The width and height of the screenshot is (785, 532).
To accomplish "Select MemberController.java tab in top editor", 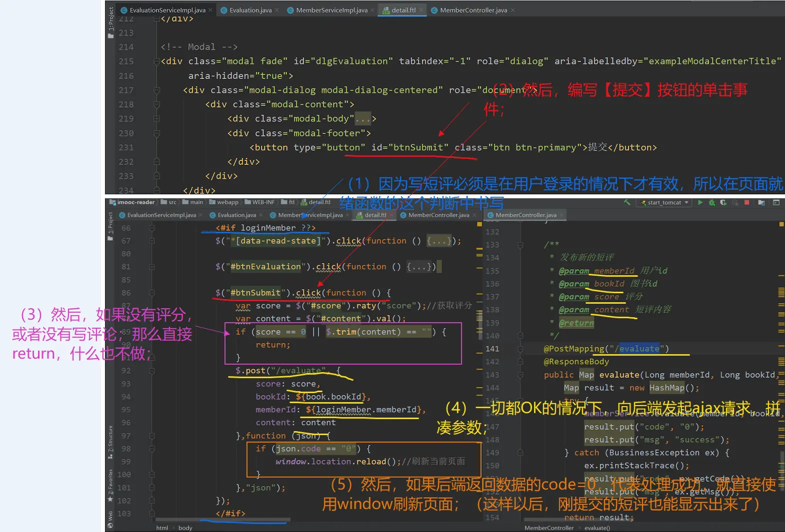I will [x=473, y=10].
